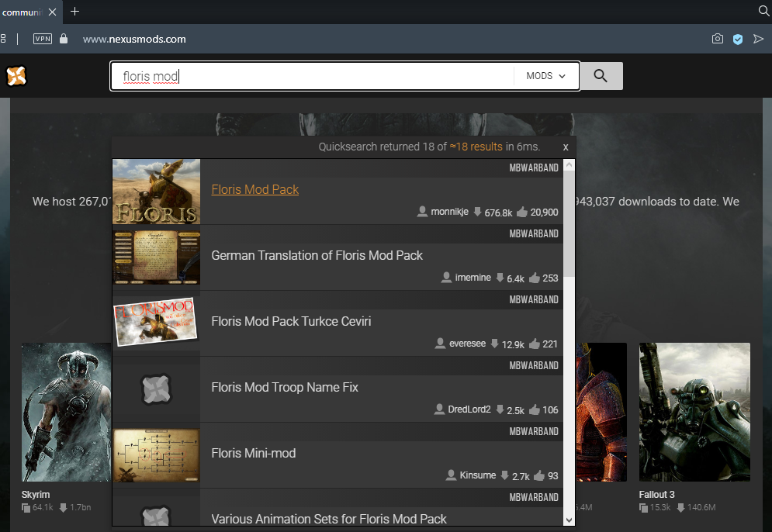Select the community browser tab
This screenshot has height=532, width=772.
pyautogui.click(x=23, y=12)
